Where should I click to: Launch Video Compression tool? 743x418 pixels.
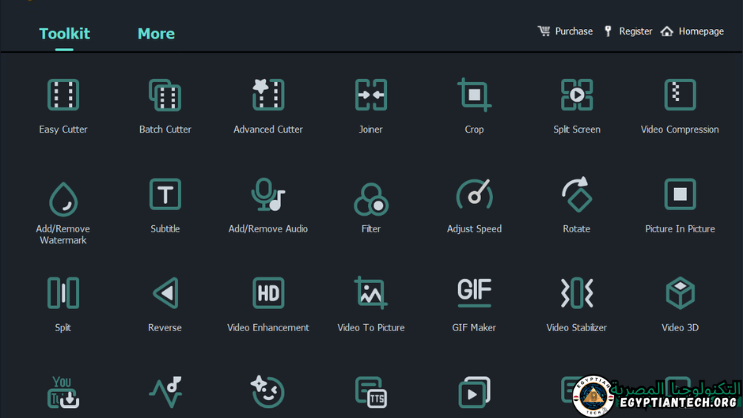pos(680,96)
